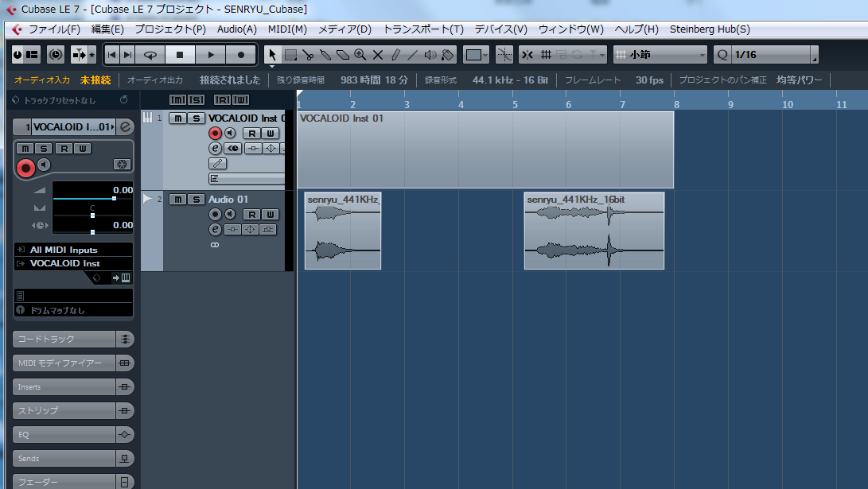The height and width of the screenshot is (489, 868).
Task: Open the VOCALOID Inst output routing dropdown
Action: tap(74, 264)
